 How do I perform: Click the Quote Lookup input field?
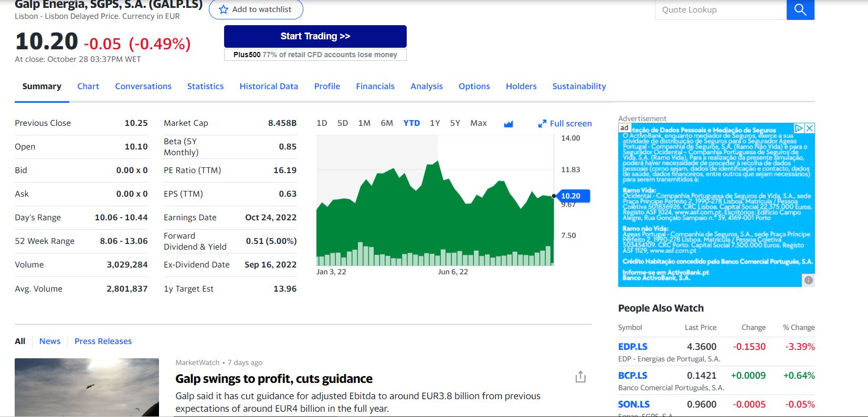[x=721, y=9]
